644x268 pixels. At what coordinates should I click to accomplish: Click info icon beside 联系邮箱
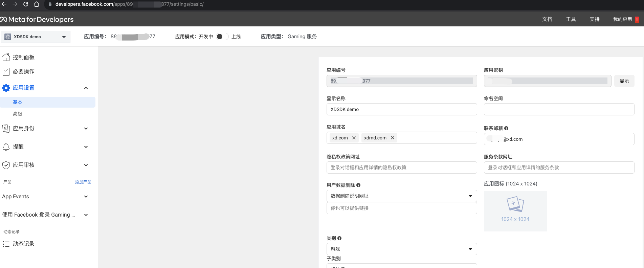pos(506,128)
